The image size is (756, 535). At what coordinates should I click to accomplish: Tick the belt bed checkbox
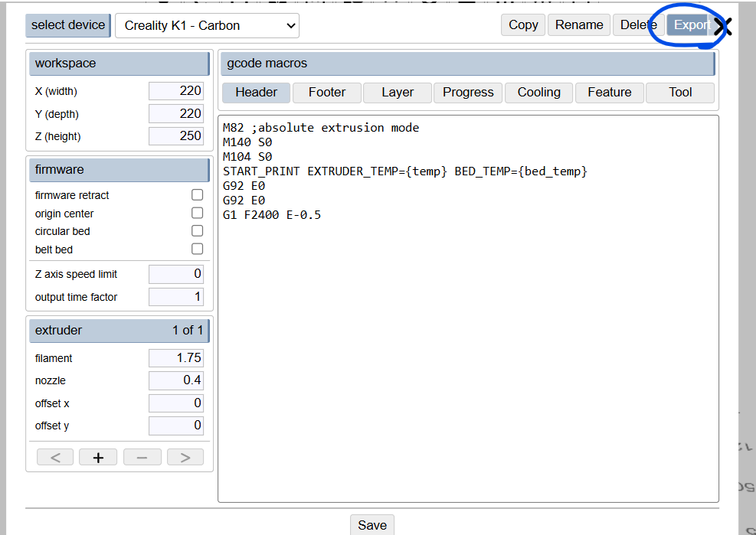(x=197, y=250)
